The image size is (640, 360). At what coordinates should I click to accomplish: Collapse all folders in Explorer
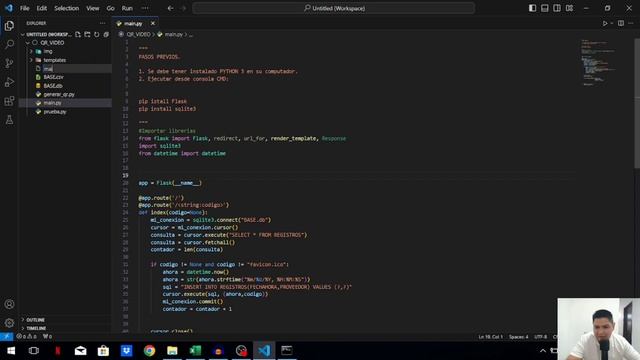pyautogui.click(x=106, y=35)
